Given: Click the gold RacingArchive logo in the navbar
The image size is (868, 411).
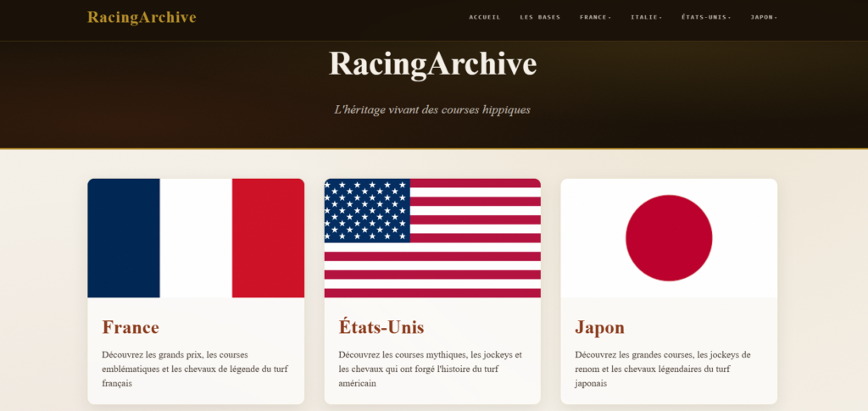Looking at the screenshot, I should [142, 18].
